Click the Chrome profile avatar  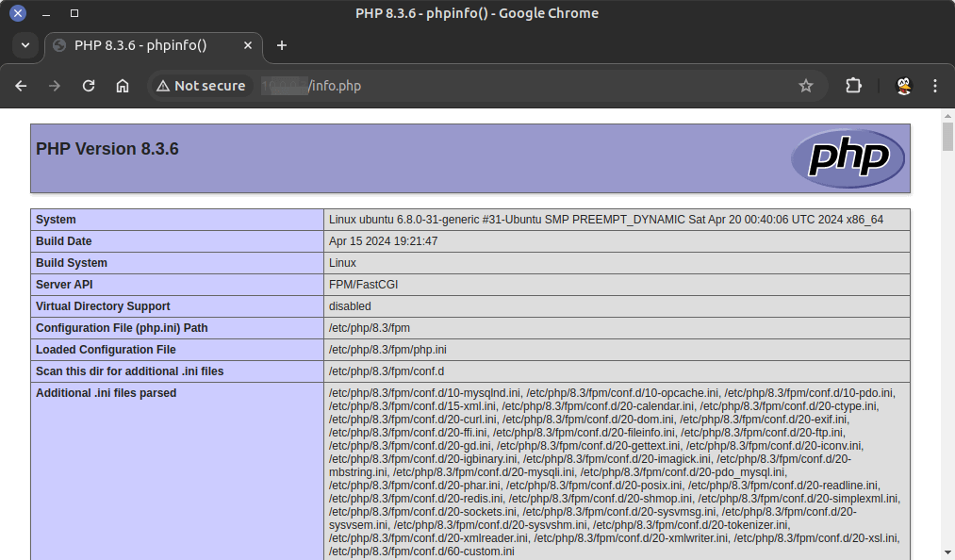coord(903,85)
